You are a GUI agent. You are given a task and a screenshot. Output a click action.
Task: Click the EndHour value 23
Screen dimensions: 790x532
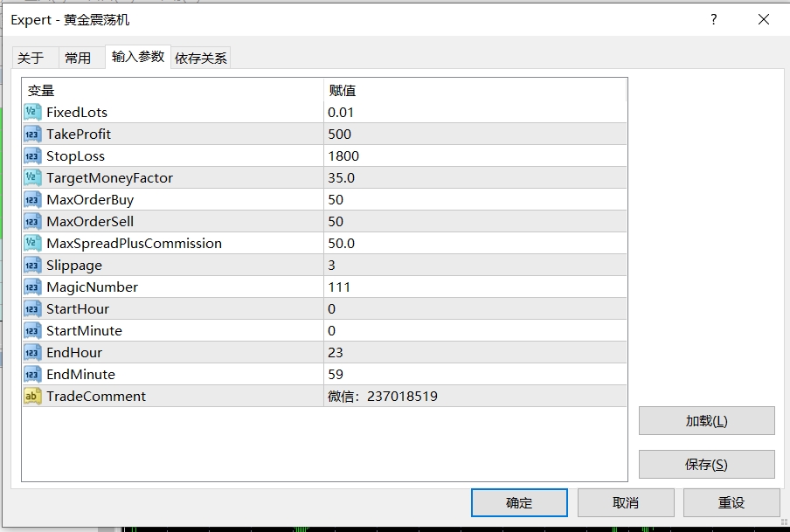(336, 352)
